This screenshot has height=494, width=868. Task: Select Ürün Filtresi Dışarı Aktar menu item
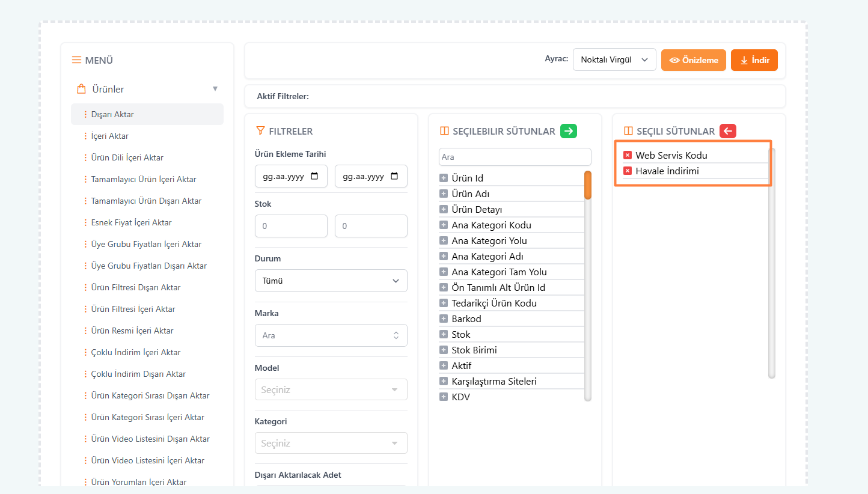coord(135,287)
